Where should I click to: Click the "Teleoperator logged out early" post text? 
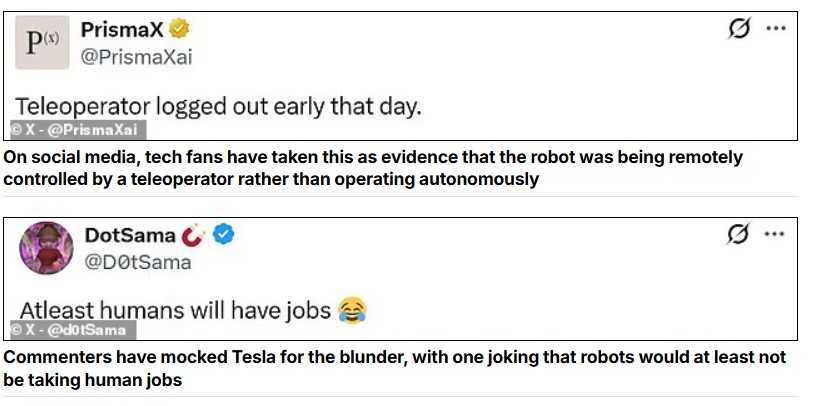[217, 106]
